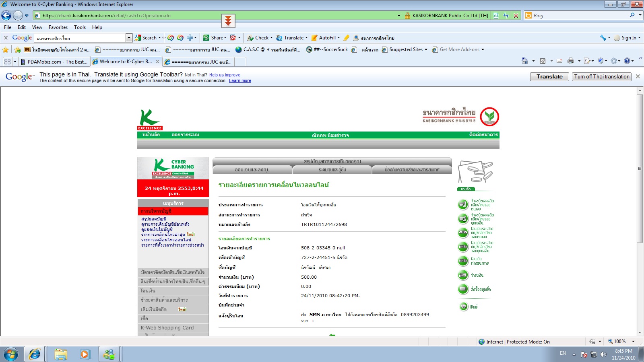Expand the Google search box dropdown

(x=129, y=38)
